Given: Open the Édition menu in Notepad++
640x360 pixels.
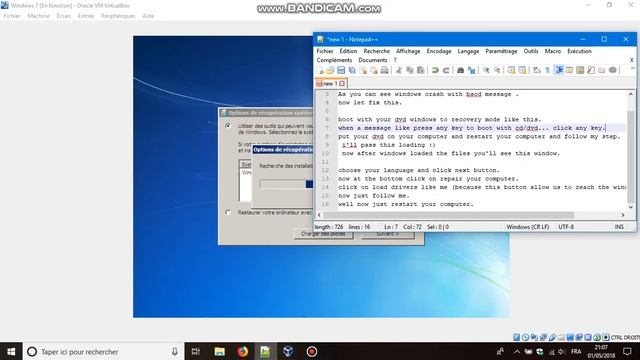Looking at the screenshot, I should point(348,51).
